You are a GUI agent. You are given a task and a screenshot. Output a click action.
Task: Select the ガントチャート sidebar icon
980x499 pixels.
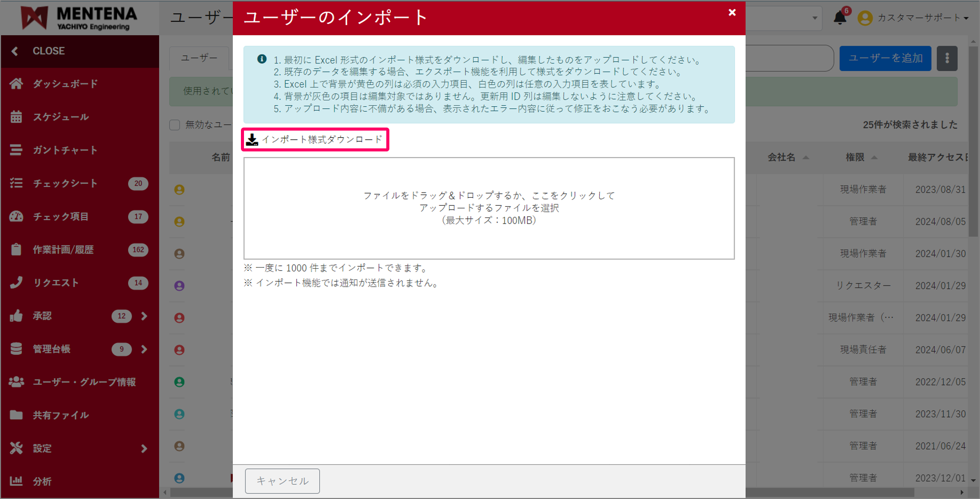pos(17,149)
